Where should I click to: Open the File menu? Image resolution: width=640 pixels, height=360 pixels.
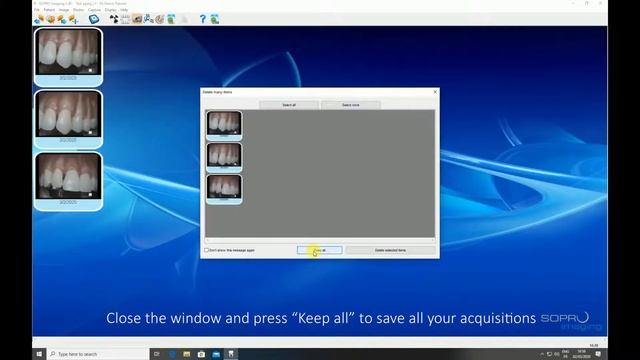(x=37, y=9)
